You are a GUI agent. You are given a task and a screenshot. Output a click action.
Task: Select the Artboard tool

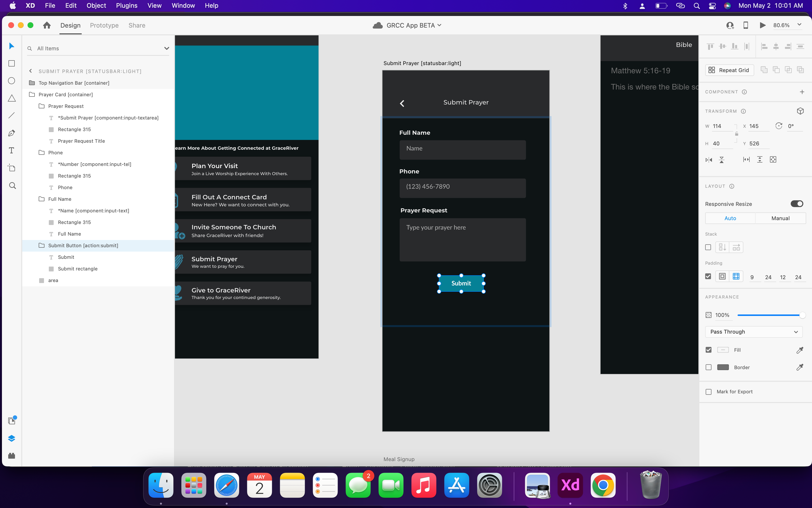[x=12, y=168]
